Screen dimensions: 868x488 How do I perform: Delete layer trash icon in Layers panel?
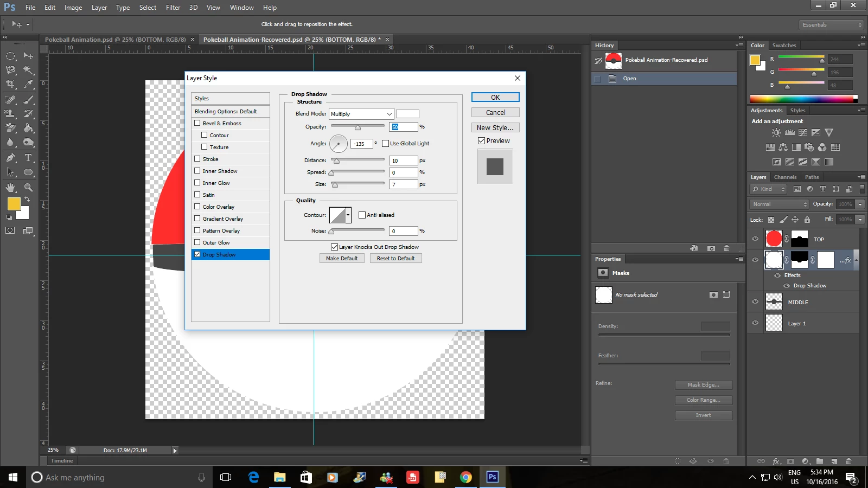pos(848,461)
